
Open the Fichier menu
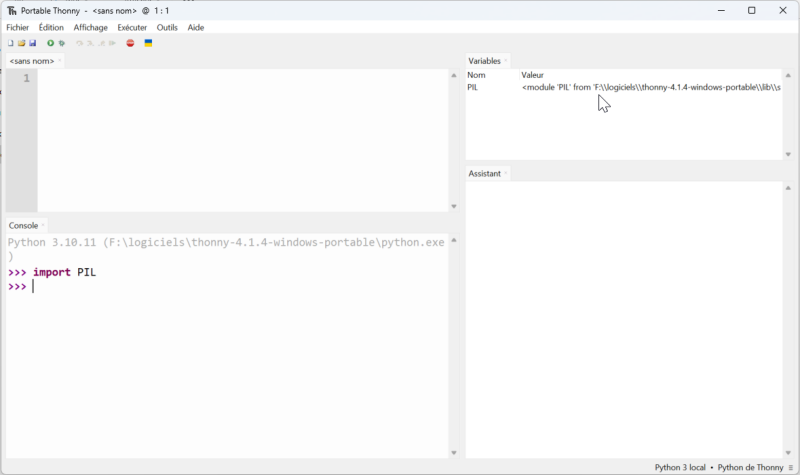coord(17,28)
